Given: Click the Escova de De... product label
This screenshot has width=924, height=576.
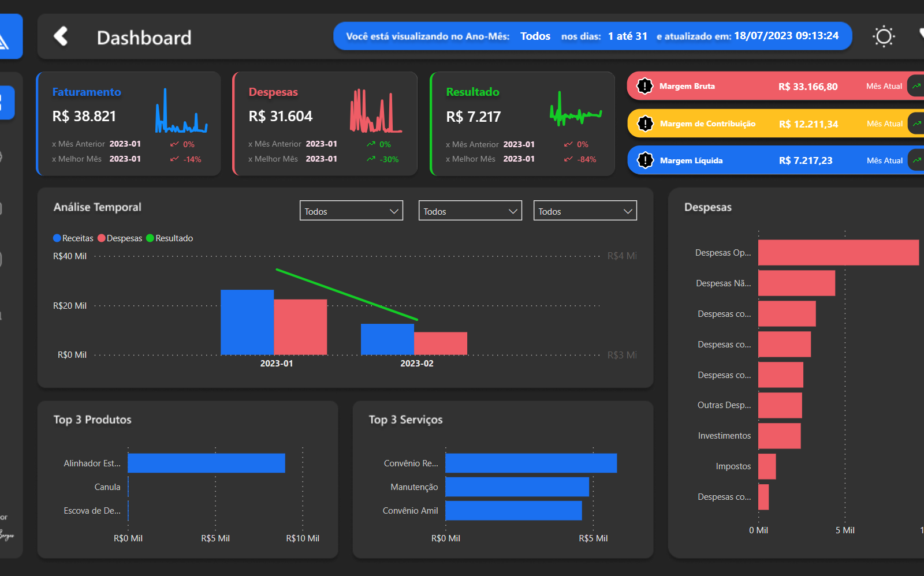Looking at the screenshot, I should pyautogui.click(x=92, y=511).
